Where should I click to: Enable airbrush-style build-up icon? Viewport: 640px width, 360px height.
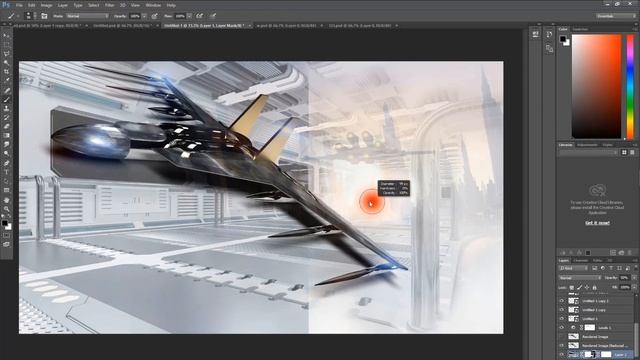point(199,16)
